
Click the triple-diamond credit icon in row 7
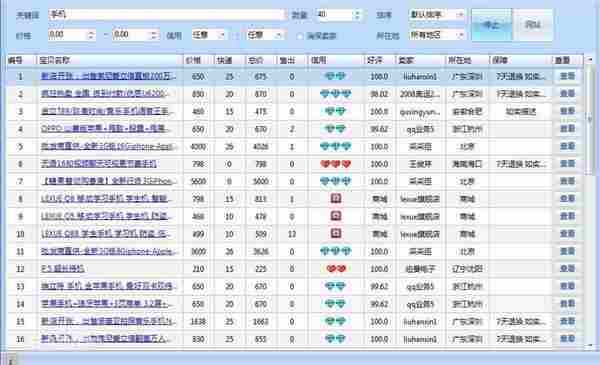coord(335,181)
